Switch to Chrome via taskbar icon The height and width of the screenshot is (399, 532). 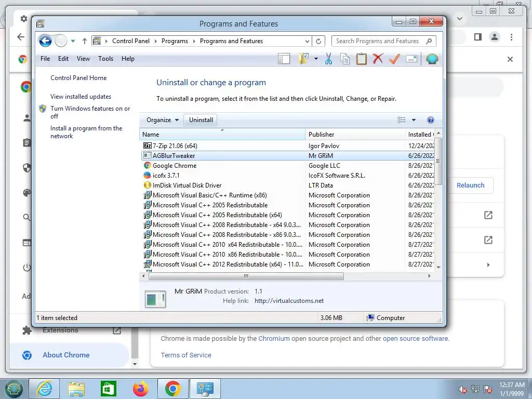click(x=172, y=389)
